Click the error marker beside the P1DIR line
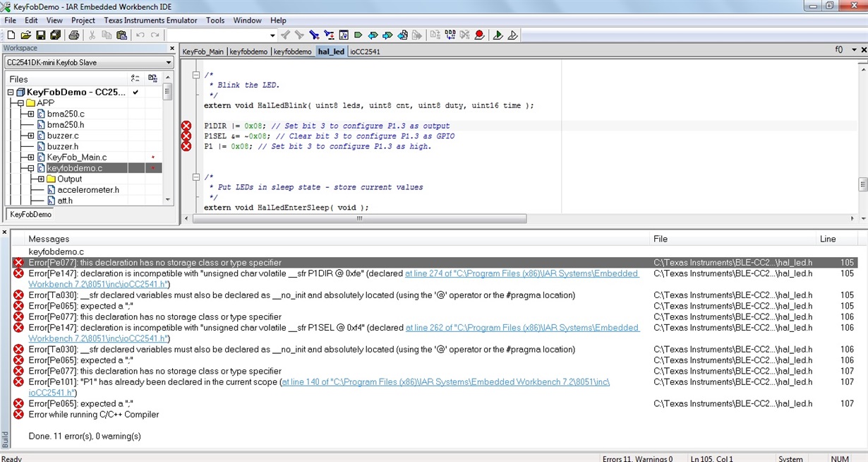 [186, 126]
